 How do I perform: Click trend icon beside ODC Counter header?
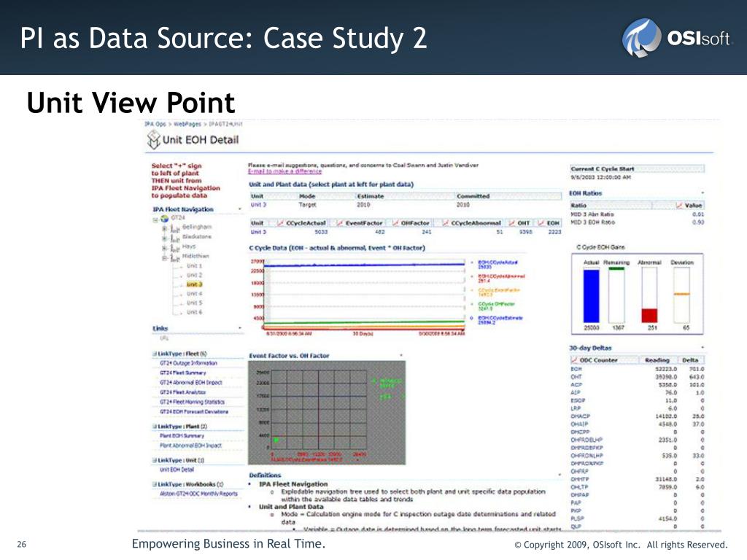(575, 360)
